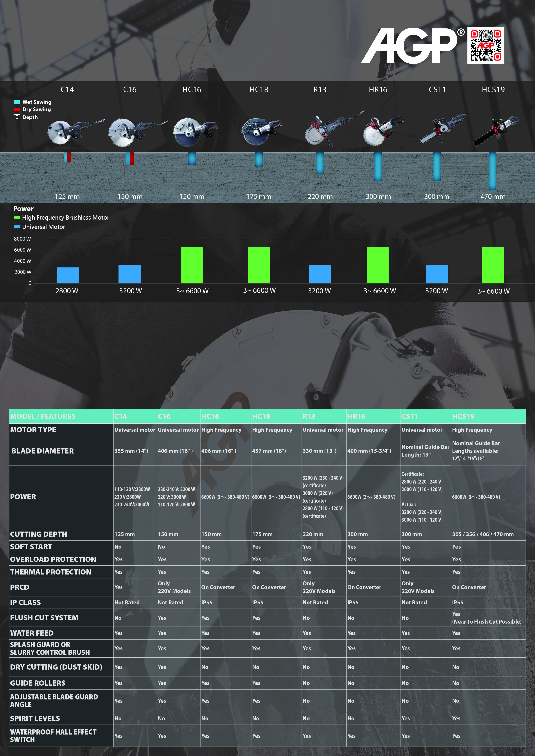
Task: Click the Depth legend icon
Action: [x=17, y=117]
